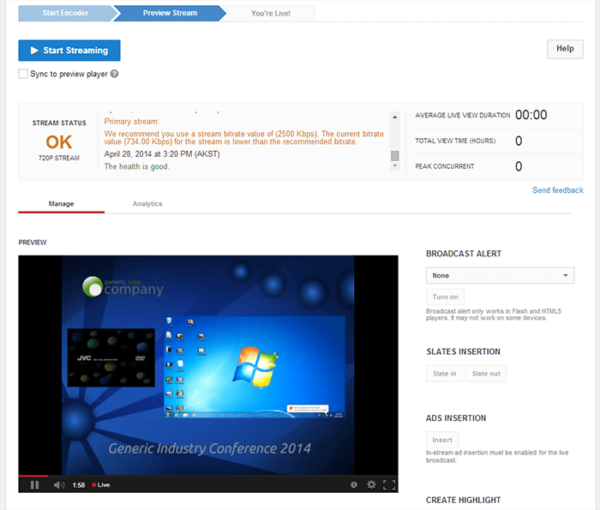Click the Slate out button
Viewport: 600px width, 510px height.
486,373
